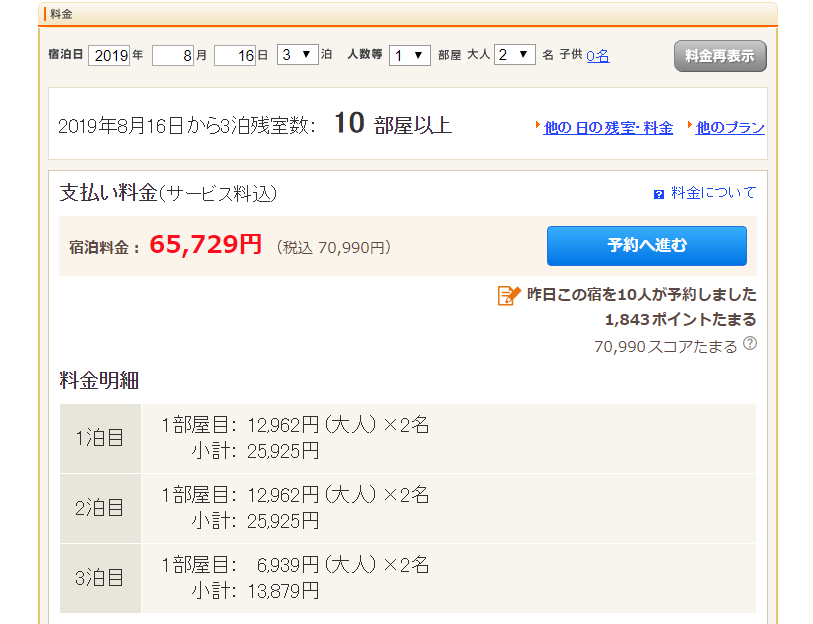Follow the 他のプラン link
This screenshot has height=624, width=813.
730,128
